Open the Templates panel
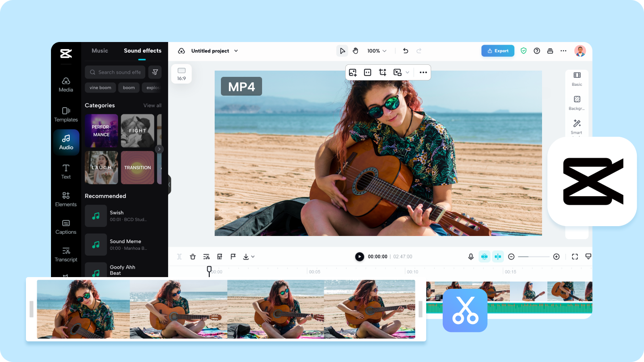The width and height of the screenshot is (644, 362). coord(66,114)
